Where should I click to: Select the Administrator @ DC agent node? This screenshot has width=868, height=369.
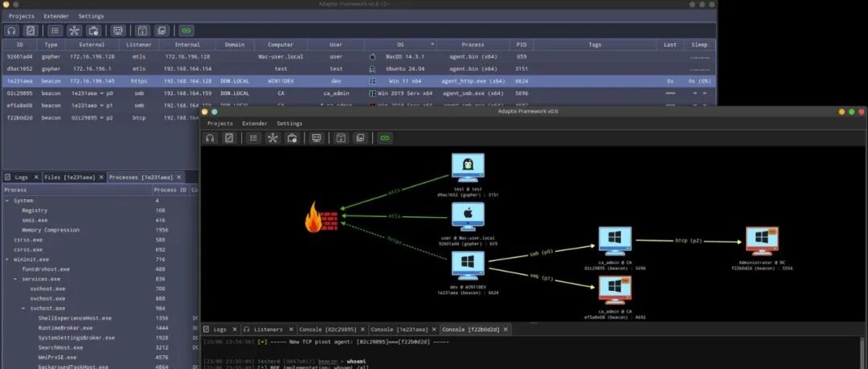[x=762, y=241]
